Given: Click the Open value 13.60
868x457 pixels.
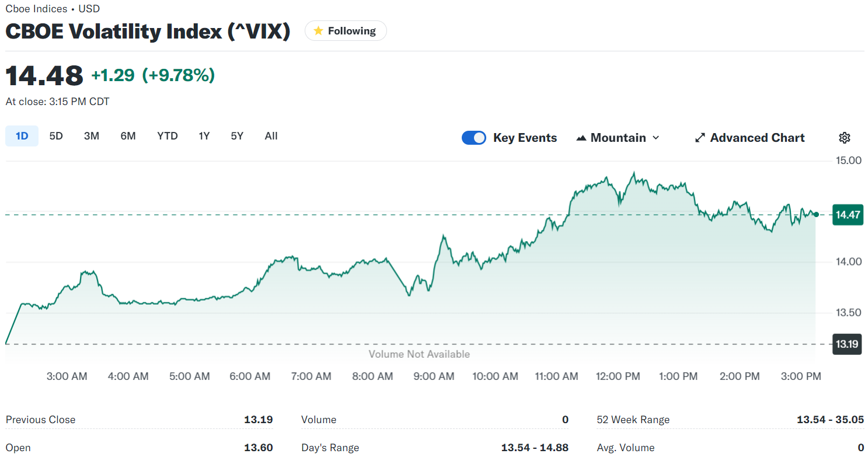Looking at the screenshot, I should [x=259, y=448].
